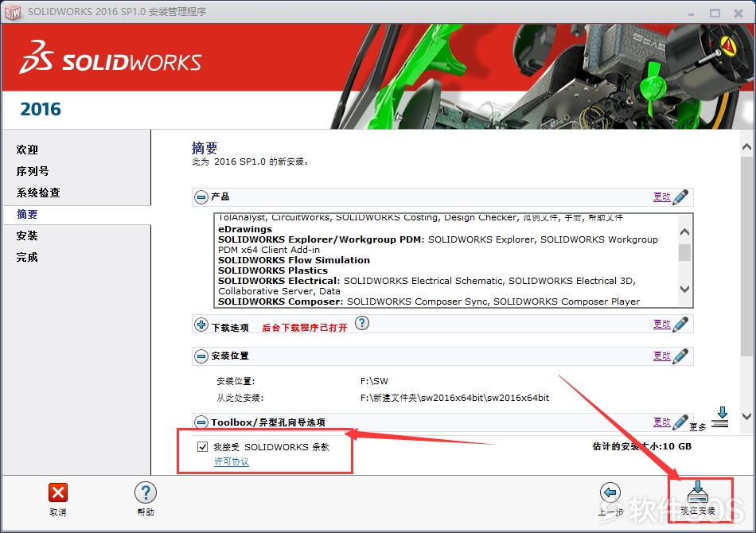Click the pencil icon in Download Options row
Viewport: 756px width, 533px height.
tap(680, 325)
